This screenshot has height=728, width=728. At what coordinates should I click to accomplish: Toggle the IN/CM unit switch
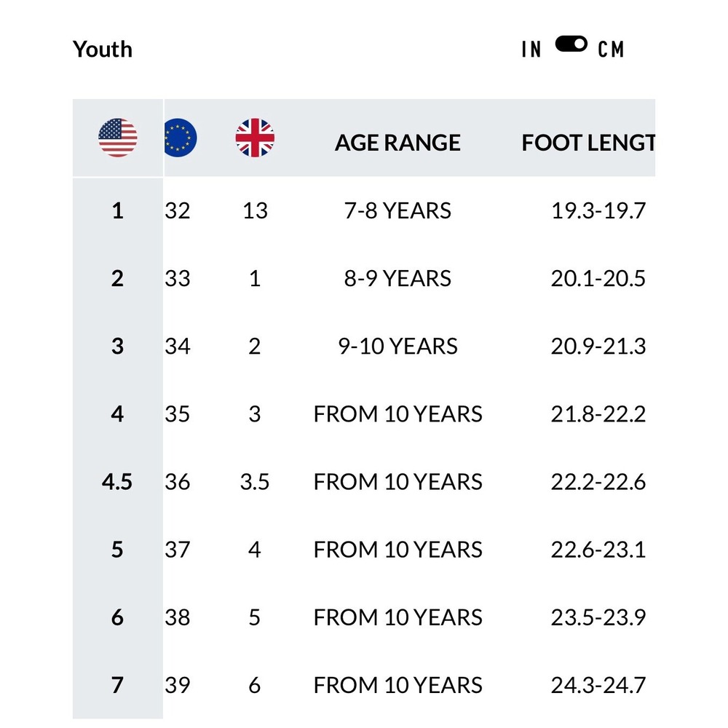tap(571, 44)
